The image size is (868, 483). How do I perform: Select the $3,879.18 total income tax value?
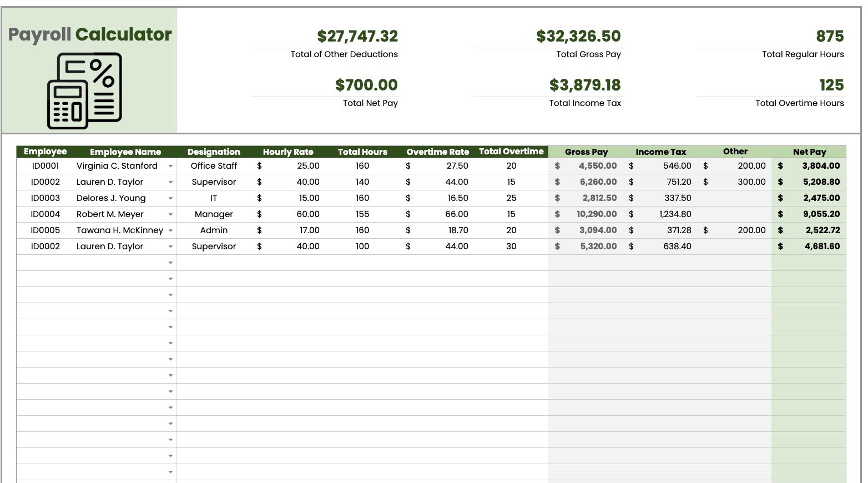tap(585, 85)
